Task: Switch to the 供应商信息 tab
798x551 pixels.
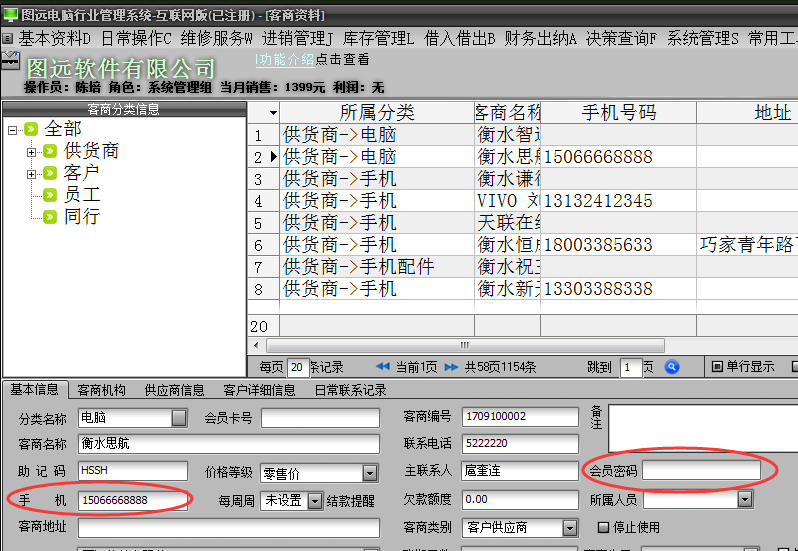Action: click(x=174, y=390)
